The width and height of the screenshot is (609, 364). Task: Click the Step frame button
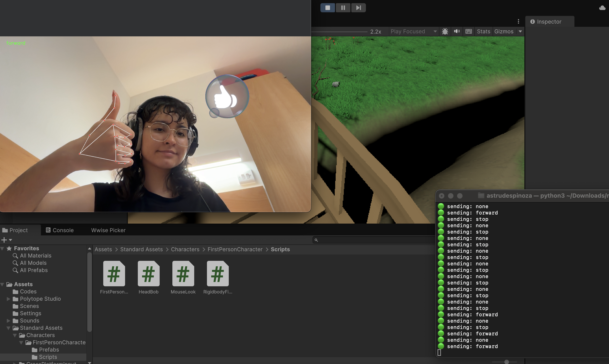point(358,7)
